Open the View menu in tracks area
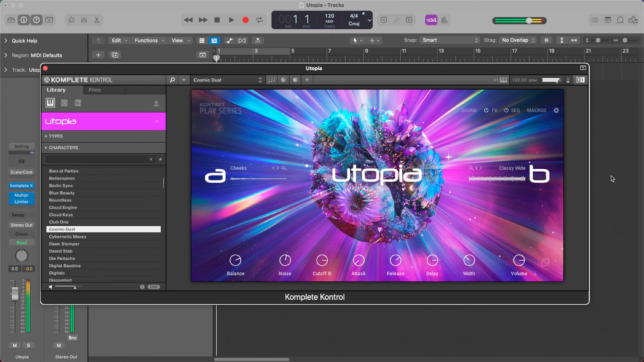The height and width of the screenshot is (362, 644). pyautogui.click(x=180, y=41)
